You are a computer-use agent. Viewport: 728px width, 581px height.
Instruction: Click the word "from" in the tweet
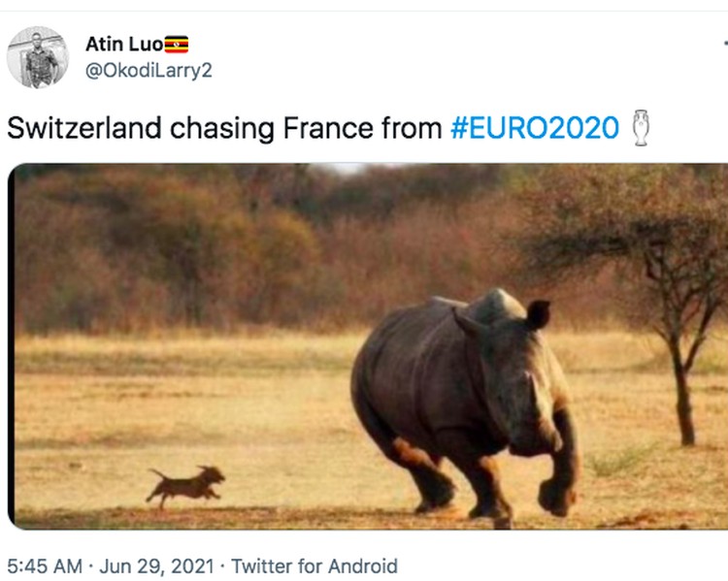(412, 128)
